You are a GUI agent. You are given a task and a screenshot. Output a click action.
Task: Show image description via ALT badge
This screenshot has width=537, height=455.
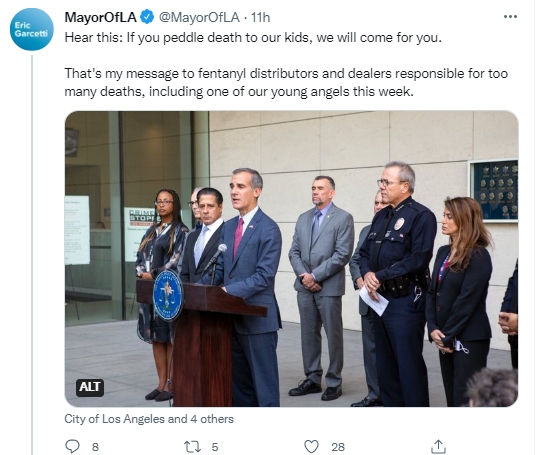90,387
